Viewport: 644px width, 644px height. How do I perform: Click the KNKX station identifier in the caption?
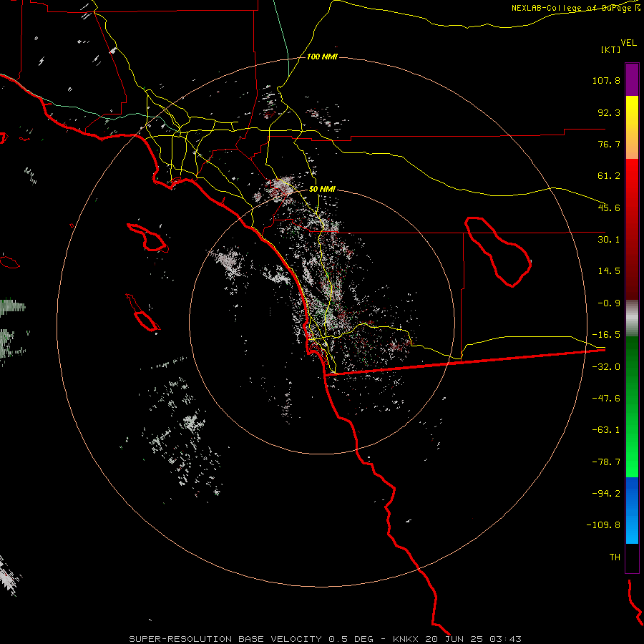pyautogui.click(x=406, y=639)
